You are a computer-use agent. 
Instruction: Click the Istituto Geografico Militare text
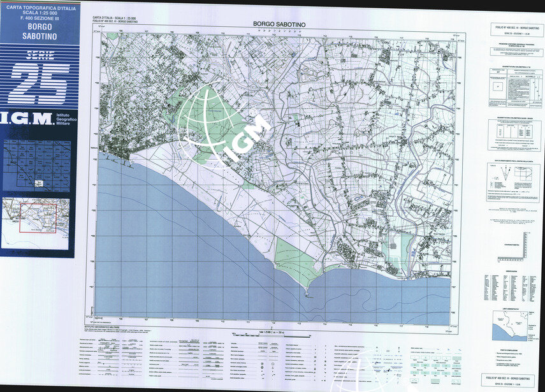tap(64, 119)
